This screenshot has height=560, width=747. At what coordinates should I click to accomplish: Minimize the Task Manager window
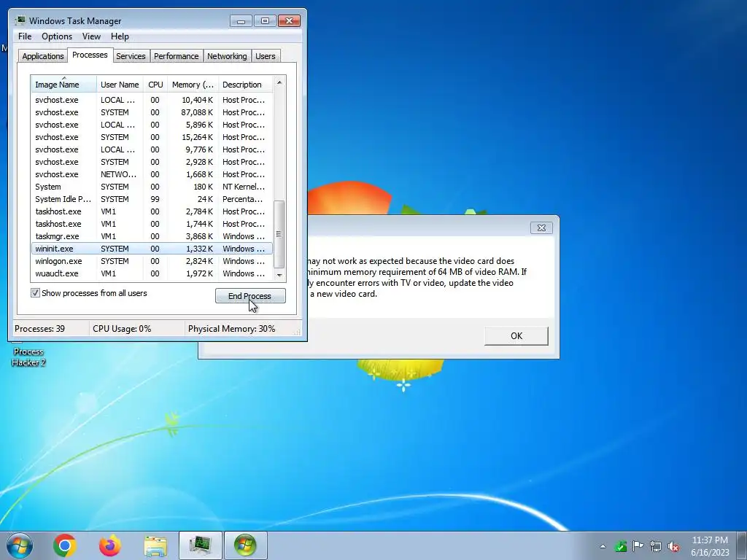[x=241, y=21]
